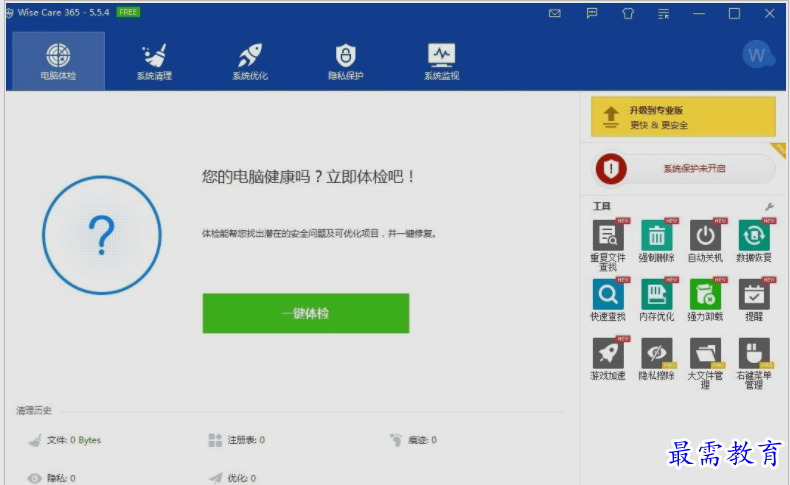
Task: Launch the 内存优化 memory optimizer tool
Action: coord(656,300)
